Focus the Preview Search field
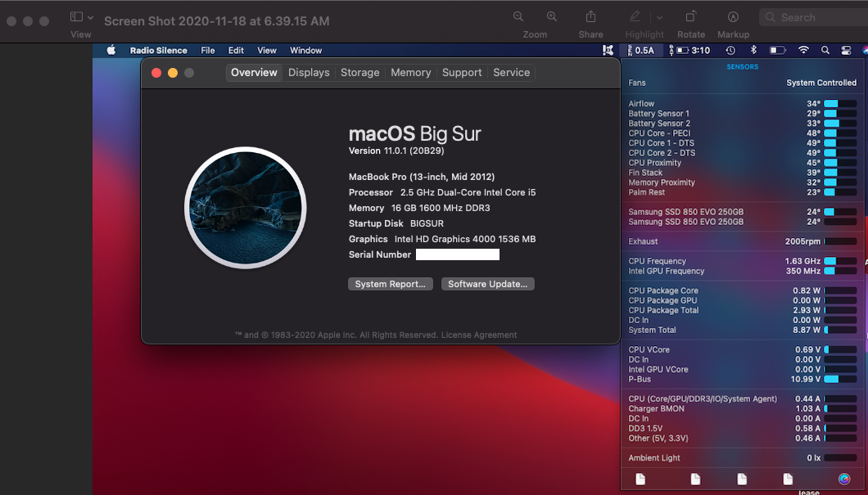 coord(814,18)
